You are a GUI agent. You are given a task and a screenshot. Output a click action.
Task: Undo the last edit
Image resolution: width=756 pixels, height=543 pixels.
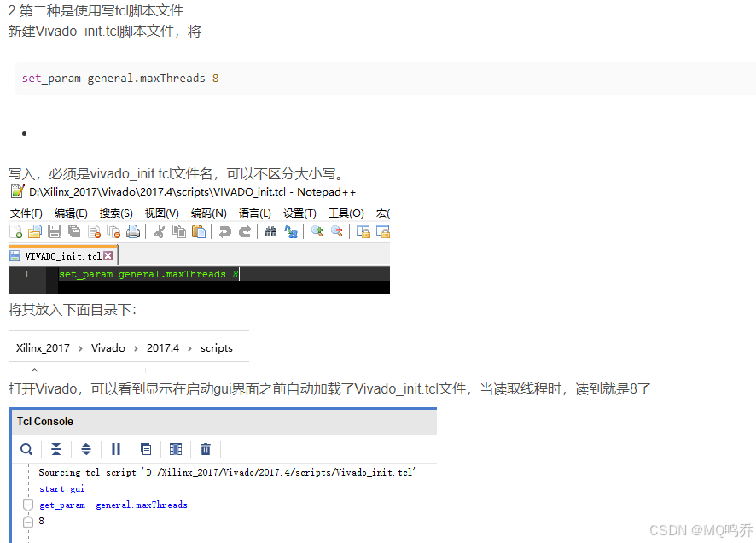(225, 231)
